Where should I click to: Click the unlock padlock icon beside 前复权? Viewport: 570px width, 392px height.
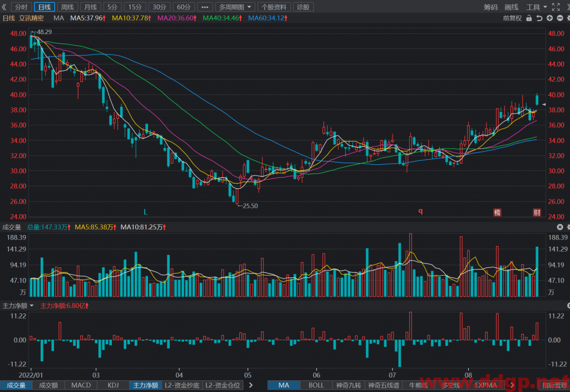coord(529,18)
